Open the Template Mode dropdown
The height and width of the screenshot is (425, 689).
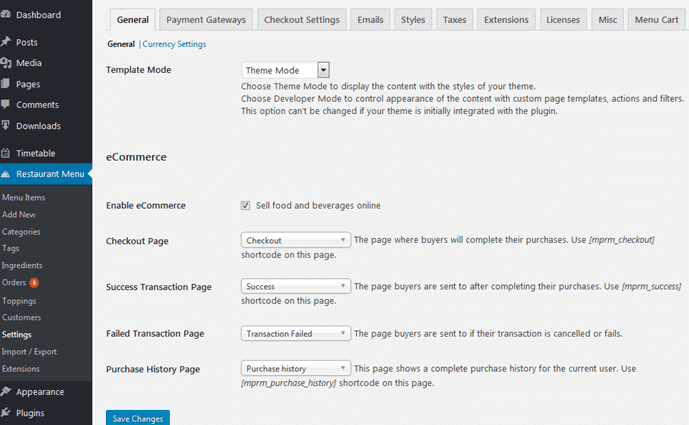[286, 70]
